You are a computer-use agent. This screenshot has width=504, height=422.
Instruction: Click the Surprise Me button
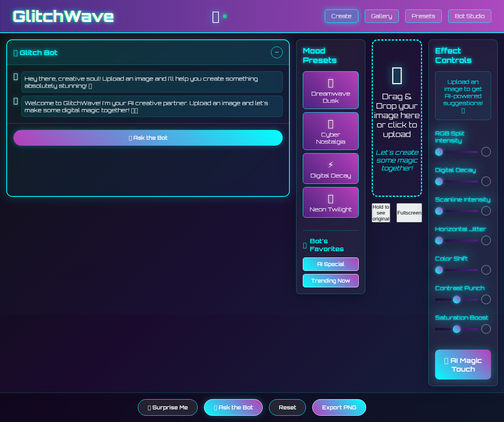coord(168,407)
